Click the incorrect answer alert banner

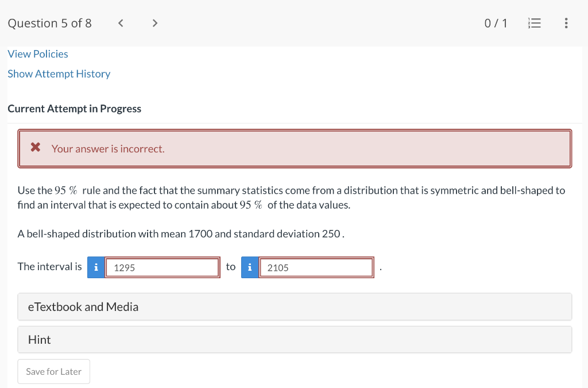(294, 148)
